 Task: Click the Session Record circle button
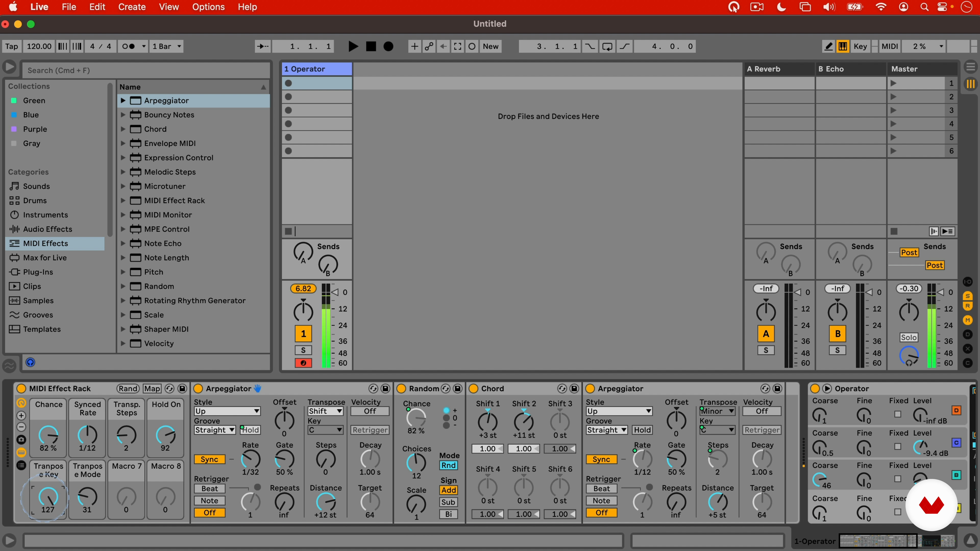click(472, 46)
